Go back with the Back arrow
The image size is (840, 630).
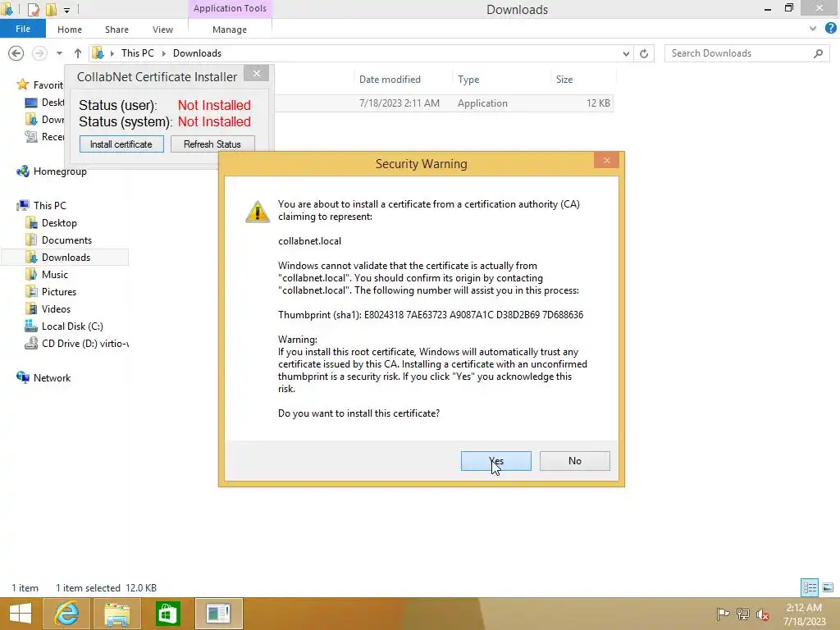pyautogui.click(x=16, y=53)
